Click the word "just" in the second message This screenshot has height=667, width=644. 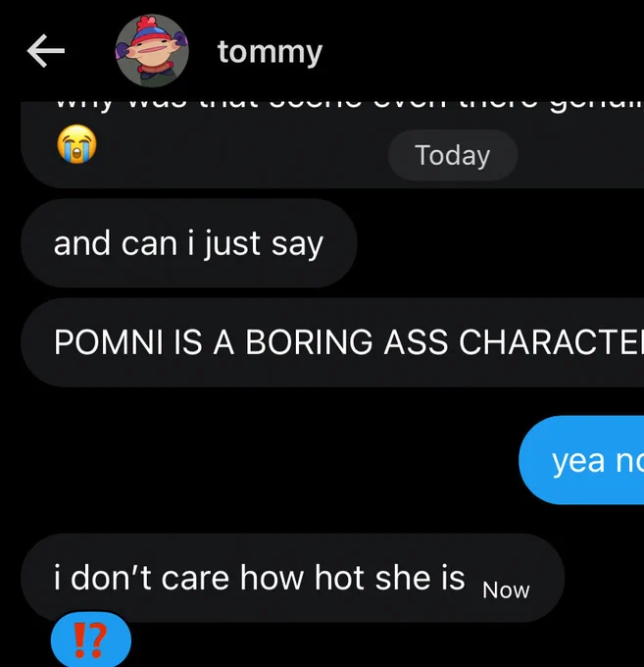pos(231,244)
